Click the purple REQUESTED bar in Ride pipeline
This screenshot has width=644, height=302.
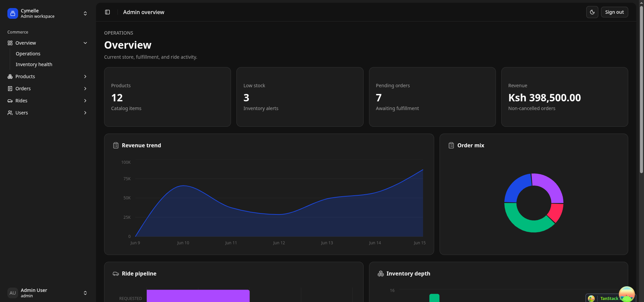pyautogui.click(x=198, y=296)
